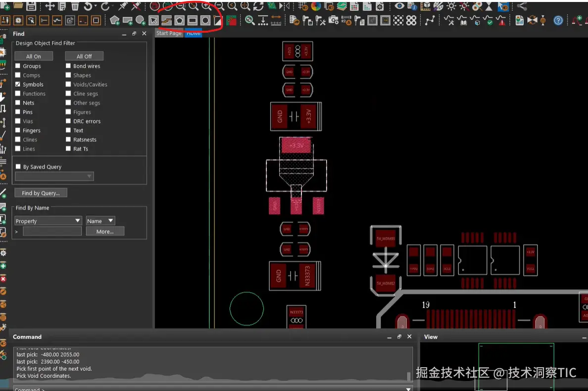
Task: Click the Edit Shape Boundary icon
Action: pos(166,20)
